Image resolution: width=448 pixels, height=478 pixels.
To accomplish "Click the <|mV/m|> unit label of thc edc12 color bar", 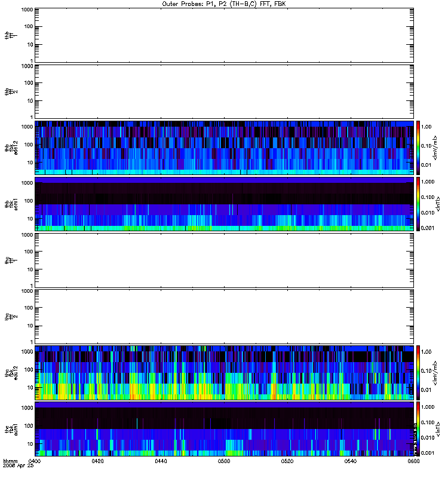I will pos(435,373).
